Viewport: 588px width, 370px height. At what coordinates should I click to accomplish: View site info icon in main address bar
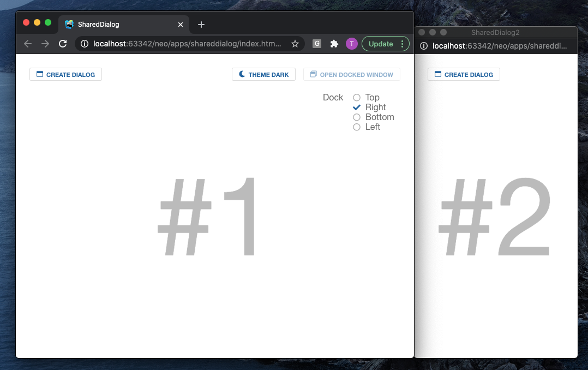coord(85,44)
